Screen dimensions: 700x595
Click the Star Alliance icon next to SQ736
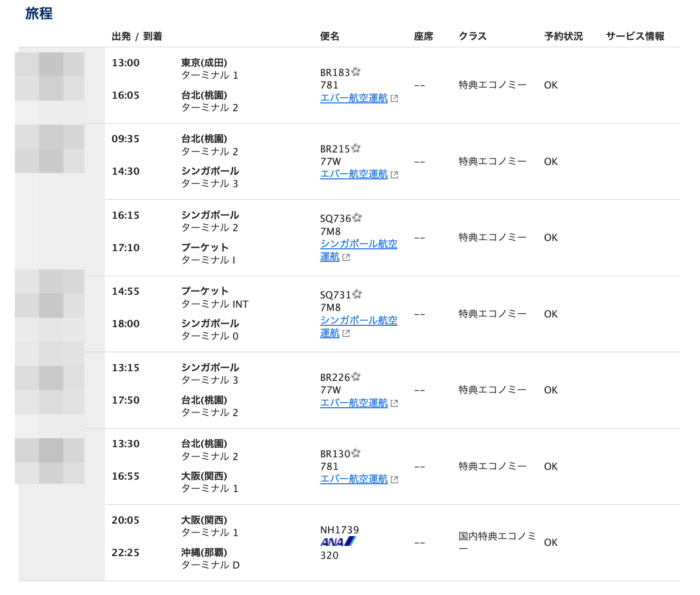pyautogui.click(x=357, y=217)
